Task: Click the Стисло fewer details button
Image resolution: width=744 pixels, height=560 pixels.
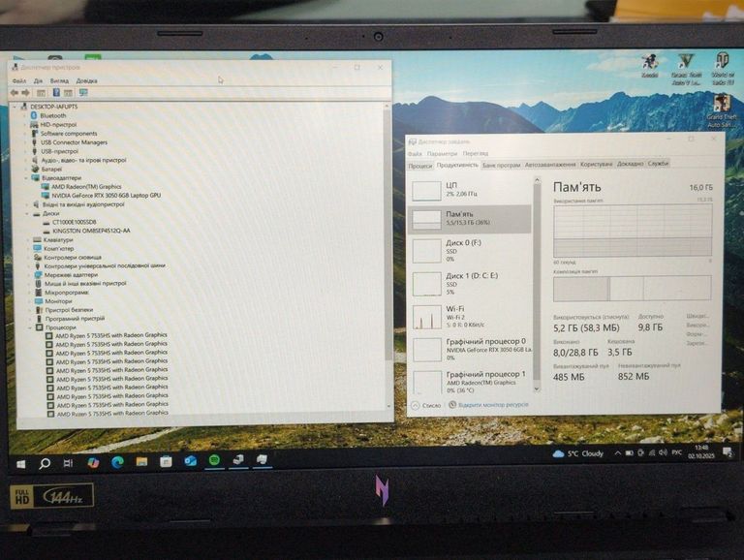Action: [x=426, y=405]
